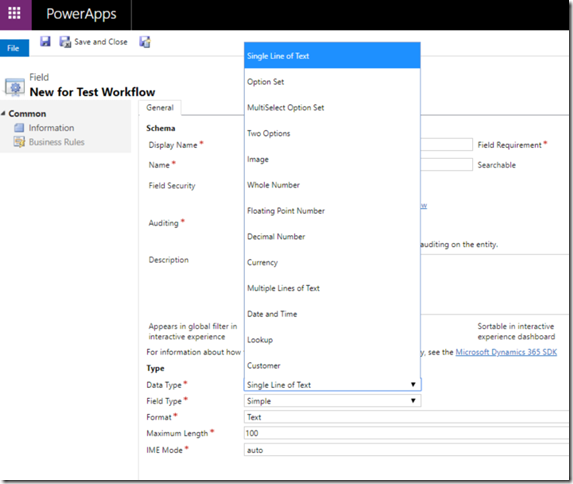Click the New for Test Workflow title
Screen dimensions: 573x484
[x=92, y=92]
